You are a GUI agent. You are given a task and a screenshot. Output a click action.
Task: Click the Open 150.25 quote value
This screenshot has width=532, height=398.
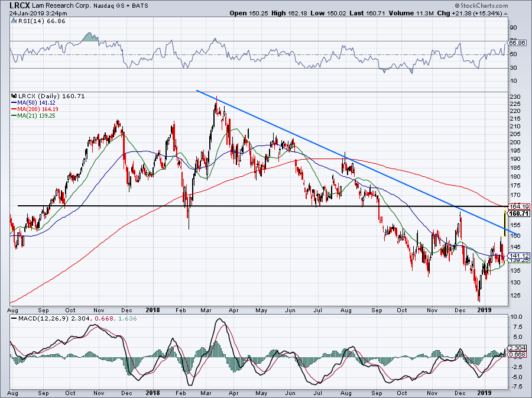(x=249, y=14)
